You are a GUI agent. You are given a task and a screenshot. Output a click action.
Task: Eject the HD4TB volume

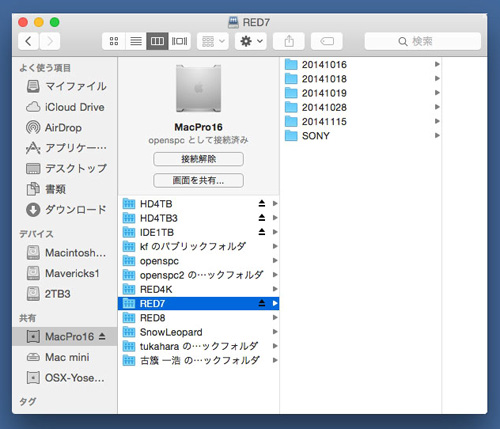262,203
